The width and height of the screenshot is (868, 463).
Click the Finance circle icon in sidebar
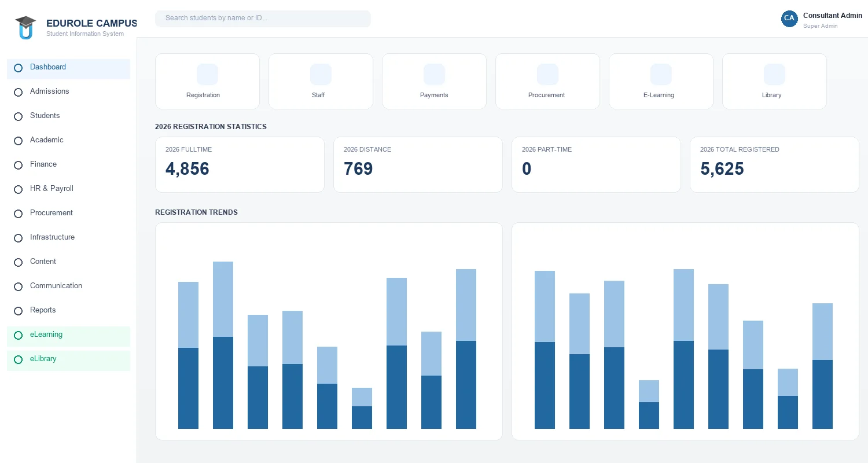click(18, 165)
